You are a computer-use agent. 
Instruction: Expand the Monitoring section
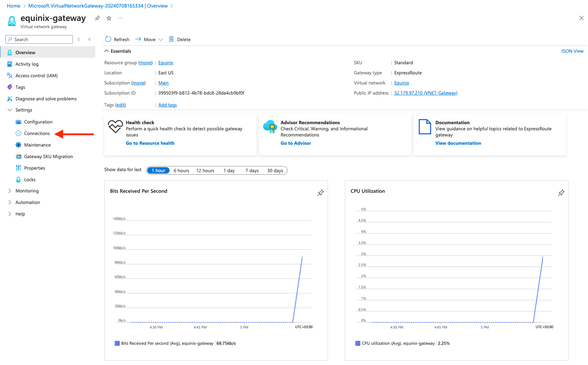(10, 191)
